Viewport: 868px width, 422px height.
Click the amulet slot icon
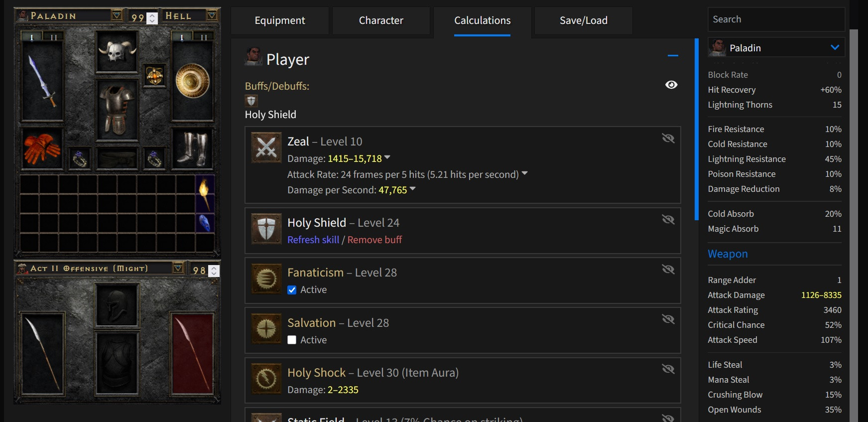pos(154,76)
